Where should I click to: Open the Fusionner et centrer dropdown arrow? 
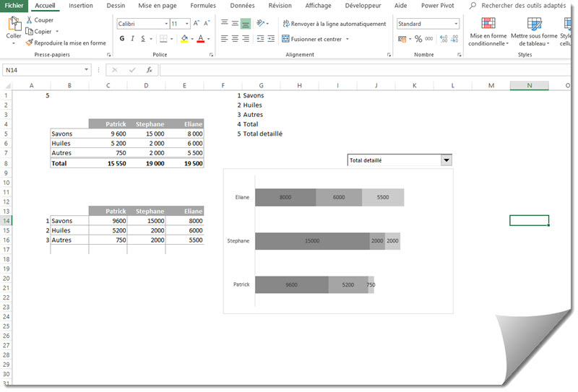[x=348, y=39]
